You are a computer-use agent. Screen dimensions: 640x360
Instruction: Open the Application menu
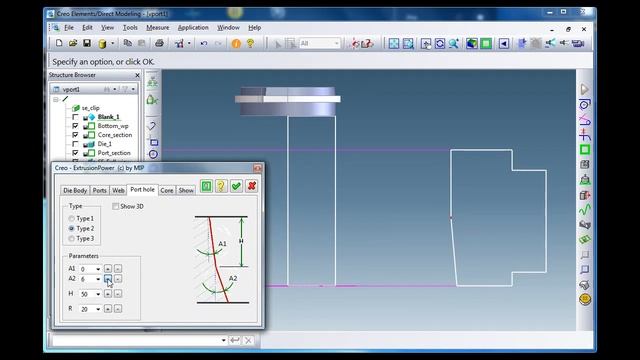click(193, 28)
